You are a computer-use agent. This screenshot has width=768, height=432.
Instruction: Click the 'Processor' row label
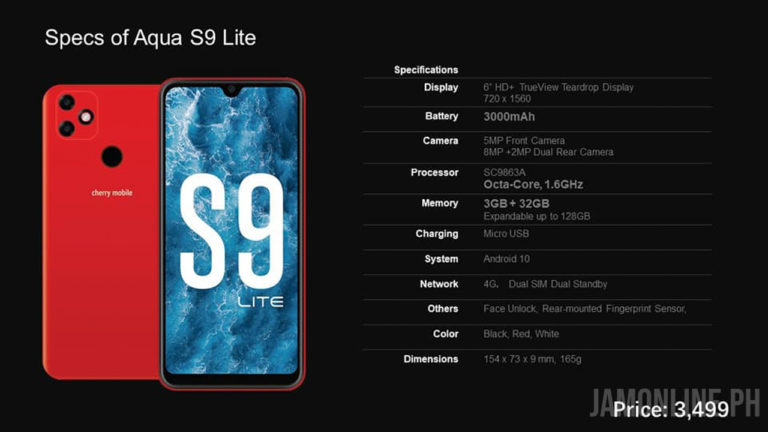pos(434,172)
